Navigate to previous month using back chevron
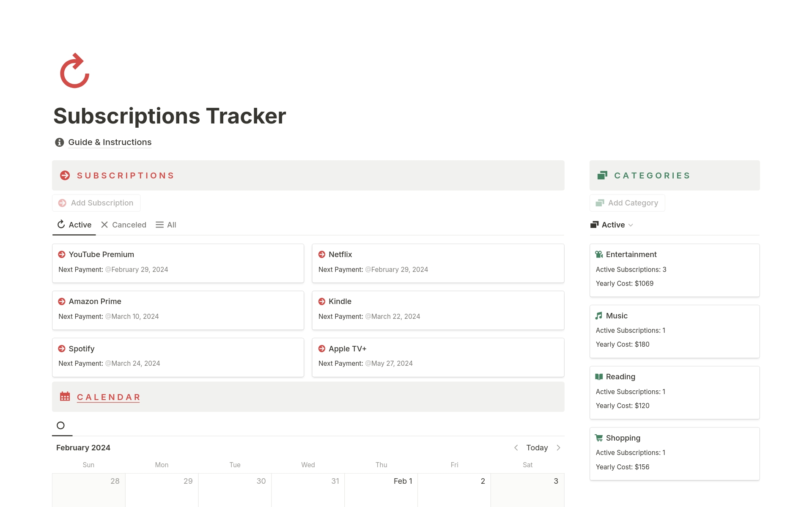 (x=515, y=447)
